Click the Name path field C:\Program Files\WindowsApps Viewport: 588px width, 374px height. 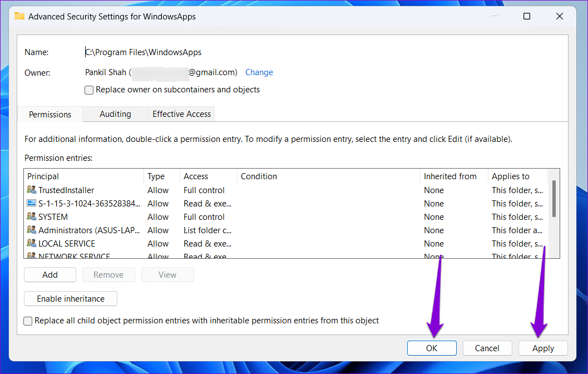click(144, 52)
